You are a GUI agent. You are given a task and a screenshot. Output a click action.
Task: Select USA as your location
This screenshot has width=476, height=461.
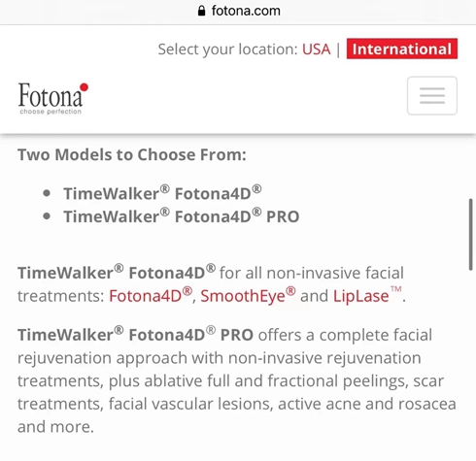point(317,49)
